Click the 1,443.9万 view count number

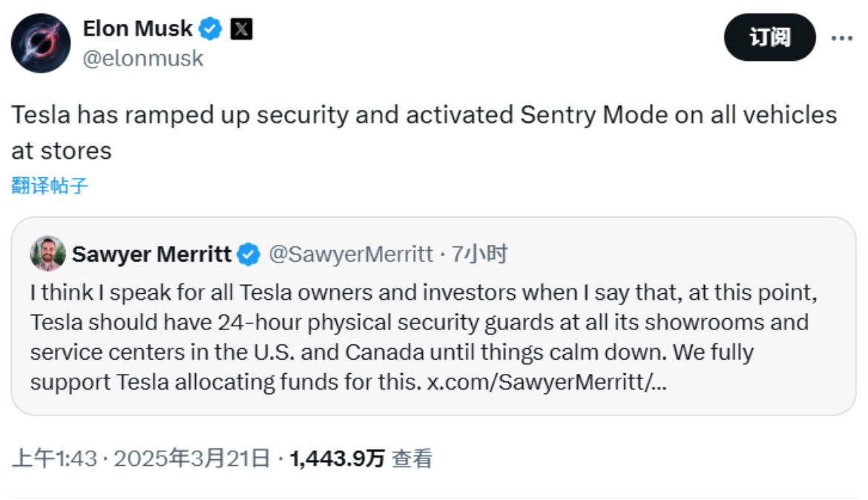[x=337, y=459]
